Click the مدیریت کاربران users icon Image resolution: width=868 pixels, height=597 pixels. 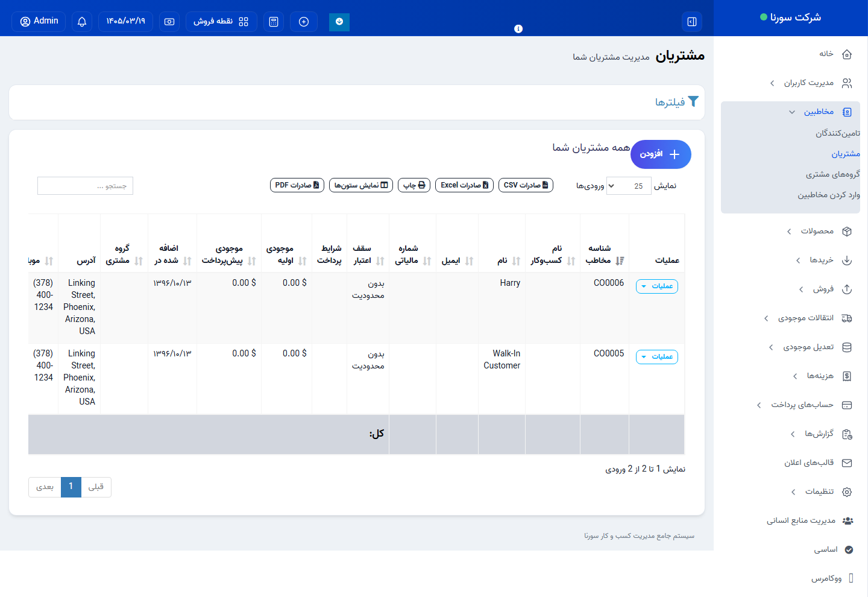(847, 83)
